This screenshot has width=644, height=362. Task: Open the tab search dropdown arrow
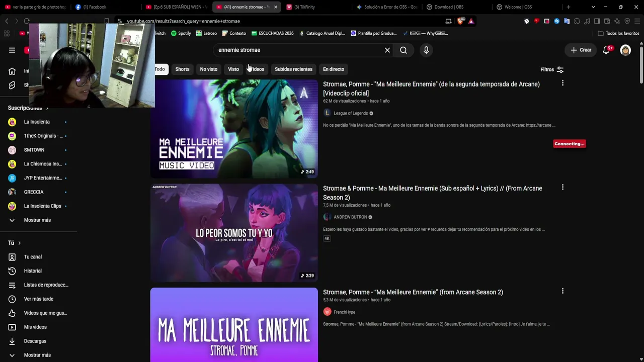(x=593, y=7)
